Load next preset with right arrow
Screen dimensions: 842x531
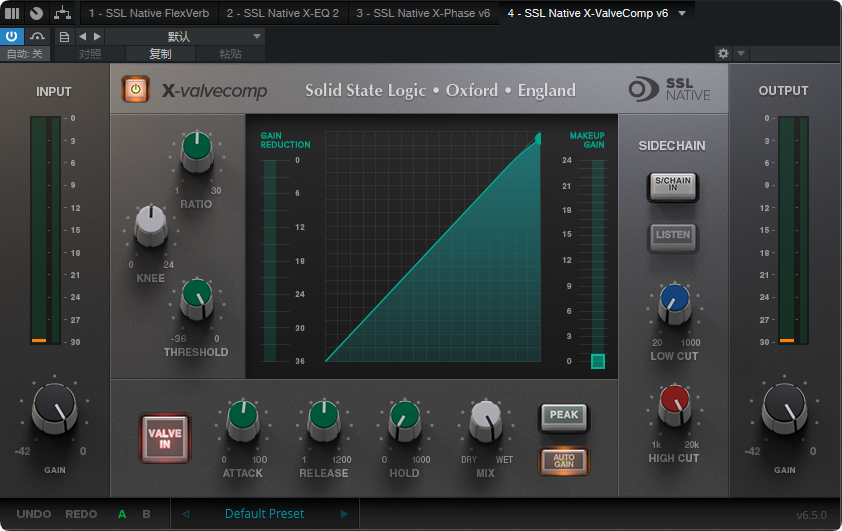click(x=344, y=514)
